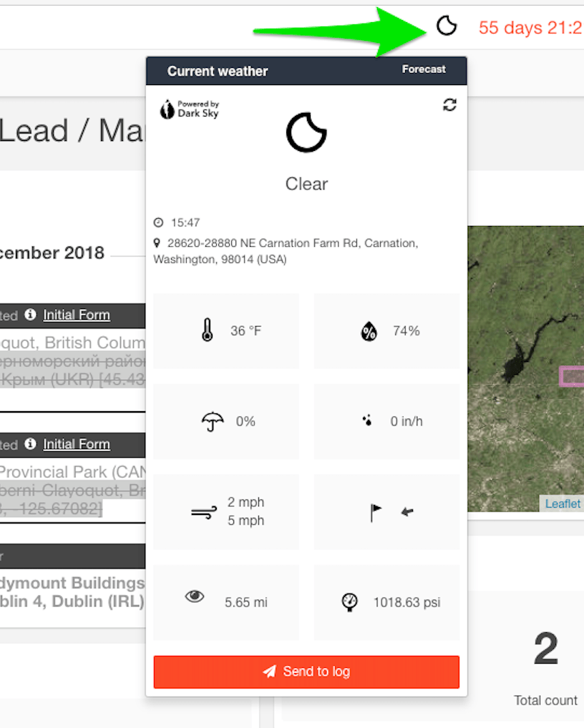Click the clock icon next to 15:47
This screenshot has width=584, height=728.
[x=158, y=222]
